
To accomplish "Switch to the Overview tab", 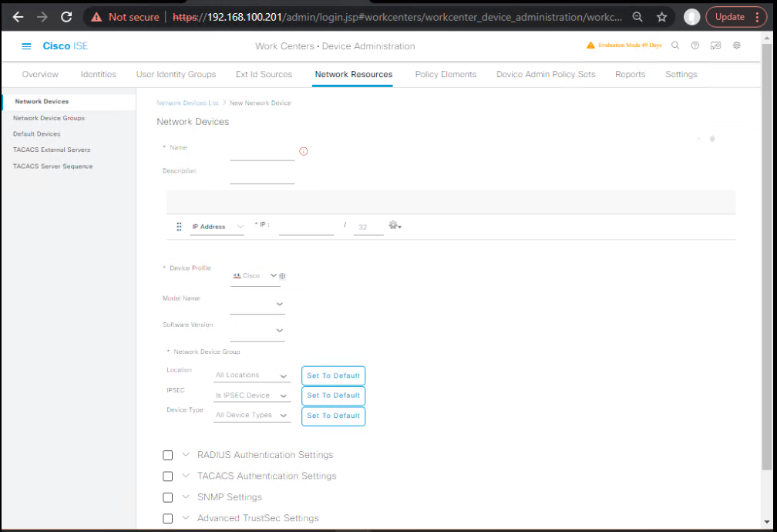I will point(40,74).
